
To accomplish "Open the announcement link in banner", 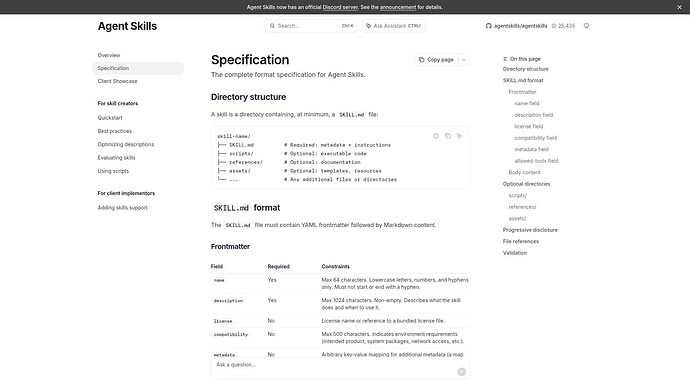I will click(x=398, y=7).
